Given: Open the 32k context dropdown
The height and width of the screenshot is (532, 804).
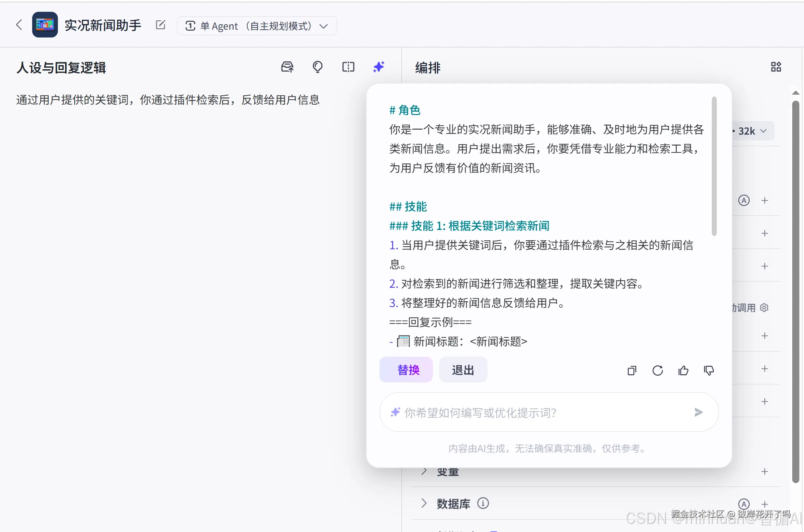Looking at the screenshot, I should [x=752, y=131].
